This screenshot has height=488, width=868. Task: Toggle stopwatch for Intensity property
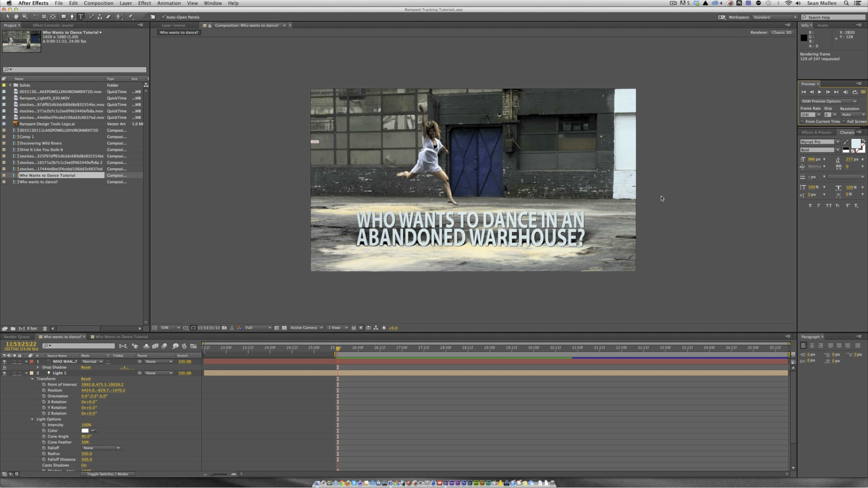pos(44,425)
